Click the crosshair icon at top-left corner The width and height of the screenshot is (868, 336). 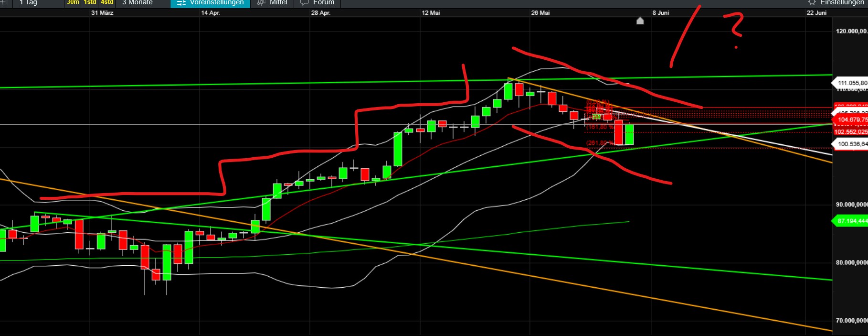(x=3, y=2)
